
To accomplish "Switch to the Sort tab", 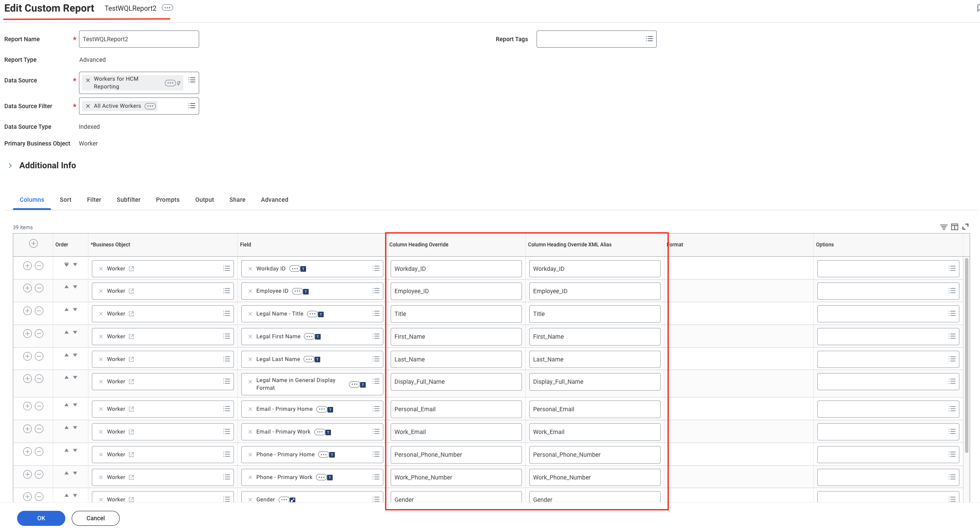I will [x=65, y=200].
